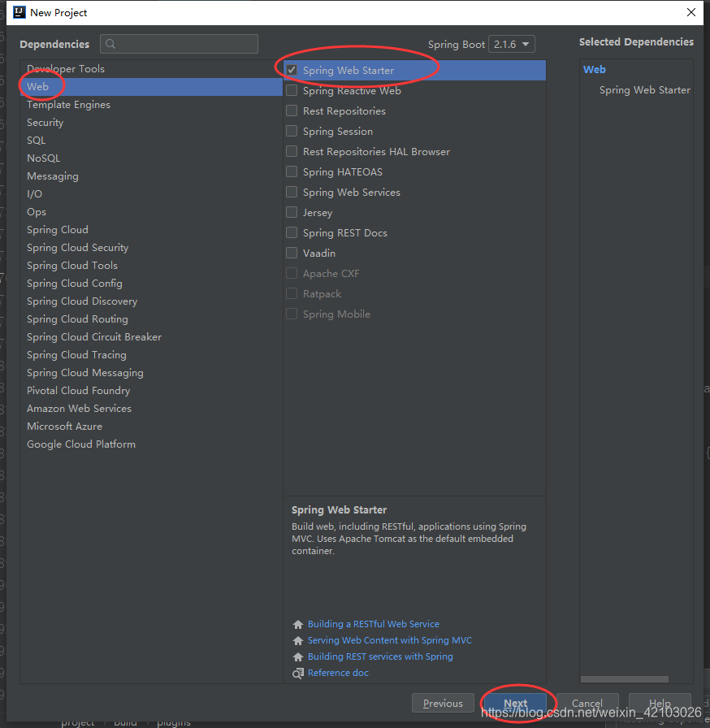This screenshot has height=728, width=710.
Task: Tick the Spring HATEOAS checkbox
Action: click(x=292, y=171)
